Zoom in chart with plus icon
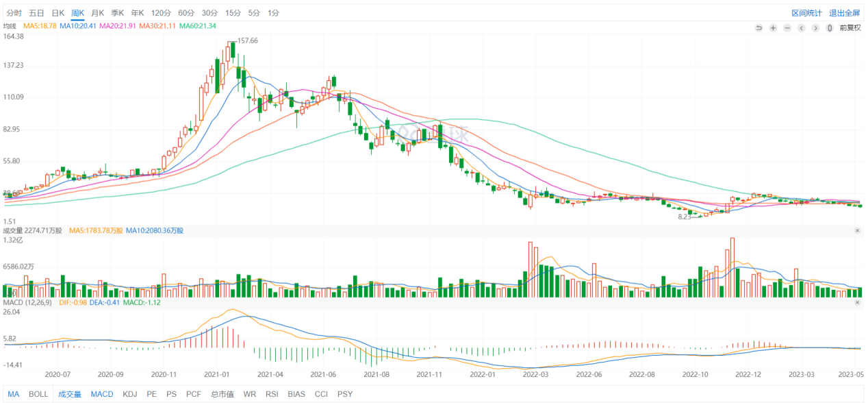 (773, 27)
